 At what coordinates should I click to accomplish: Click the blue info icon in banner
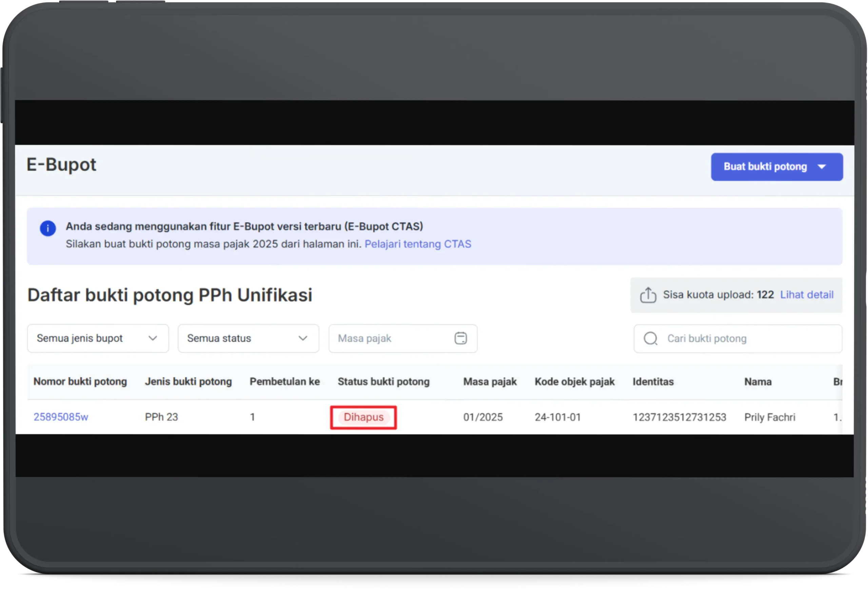(48, 228)
